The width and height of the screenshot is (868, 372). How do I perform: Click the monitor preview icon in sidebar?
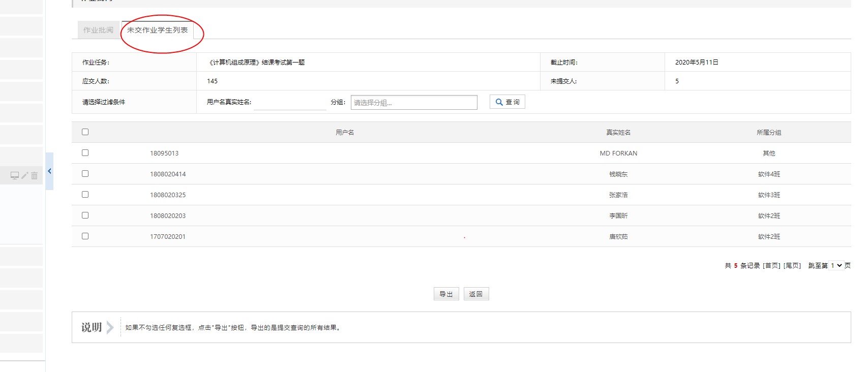pos(15,175)
